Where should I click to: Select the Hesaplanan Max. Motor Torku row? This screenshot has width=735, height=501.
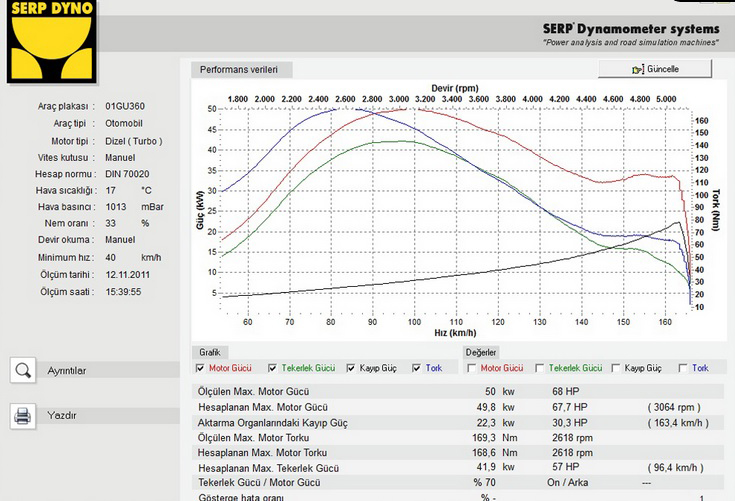458,453
